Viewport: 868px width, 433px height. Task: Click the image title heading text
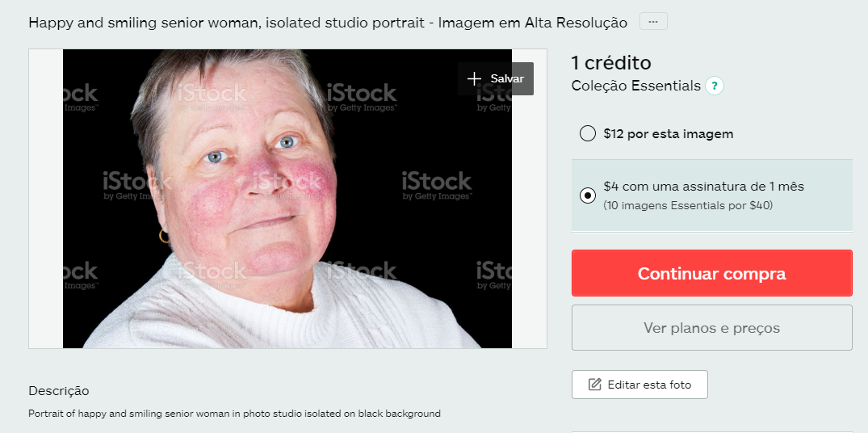coord(328,23)
